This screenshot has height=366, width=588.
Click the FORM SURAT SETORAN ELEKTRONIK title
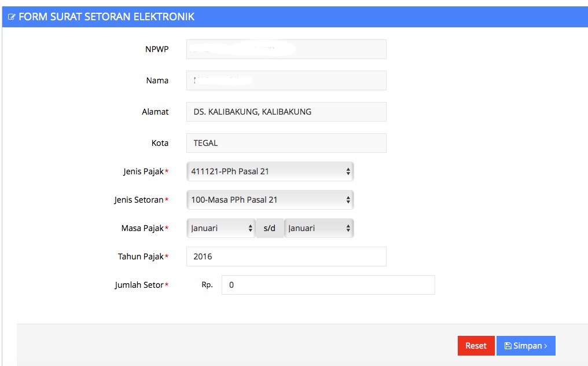[106, 17]
